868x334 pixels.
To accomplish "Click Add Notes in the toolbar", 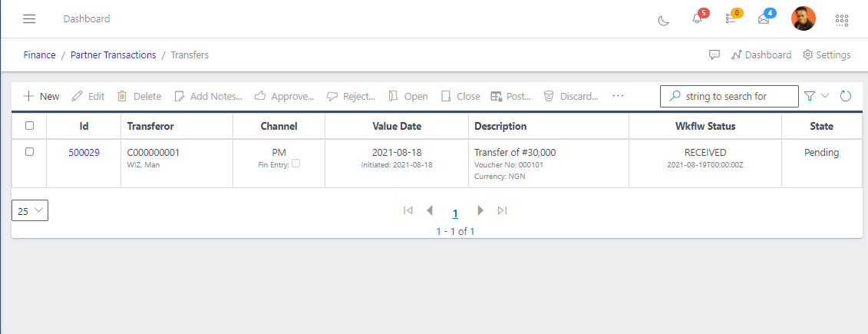I will tap(209, 97).
